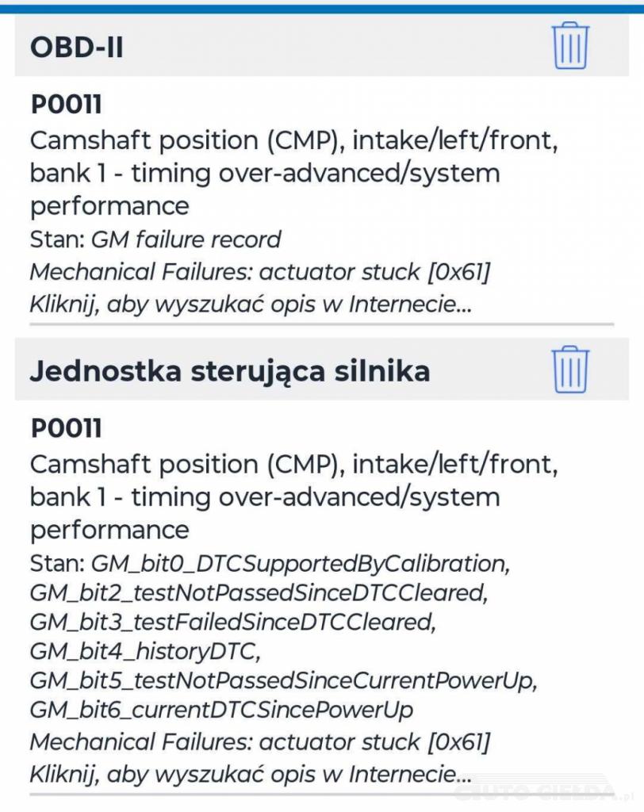Viewport: 644px width, 812px height.
Task: Tap camshaft position description in OBD-II section
Action: click(265, 173)
